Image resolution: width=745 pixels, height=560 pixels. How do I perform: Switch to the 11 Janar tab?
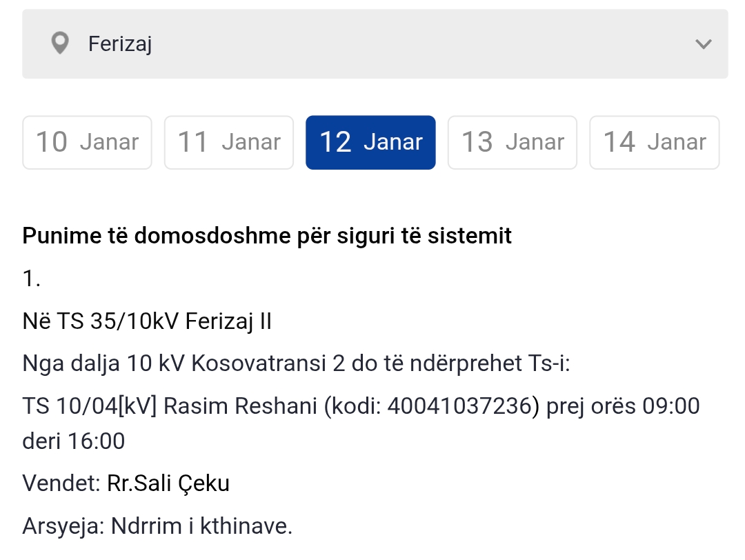tap(229, 142)
